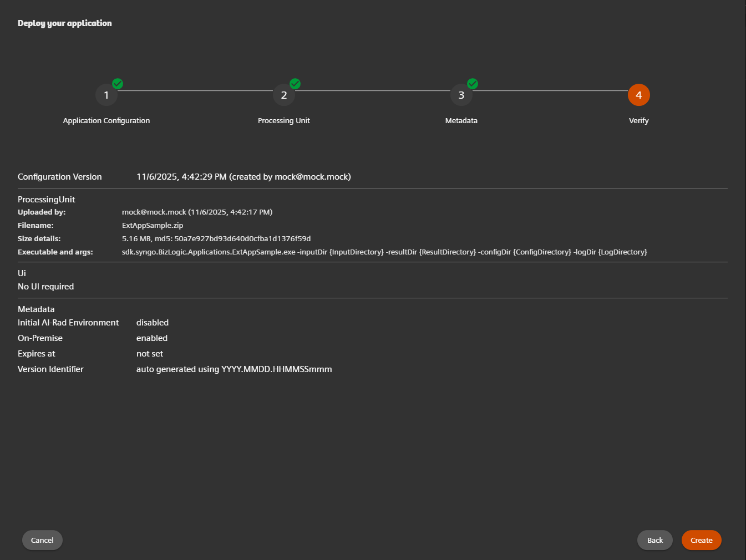Click the enabled value next to On-Premise
746x560 pixels.
click(152, 338)
